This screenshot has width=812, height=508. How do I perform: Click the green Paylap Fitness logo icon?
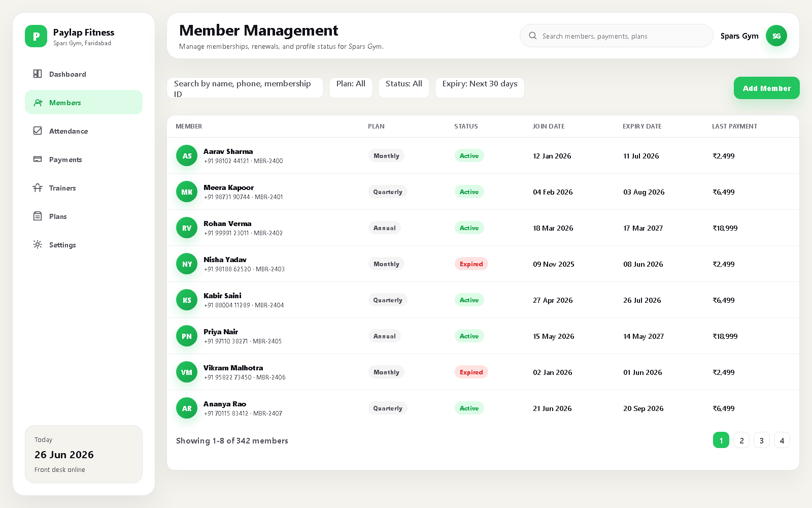point(36,36)
